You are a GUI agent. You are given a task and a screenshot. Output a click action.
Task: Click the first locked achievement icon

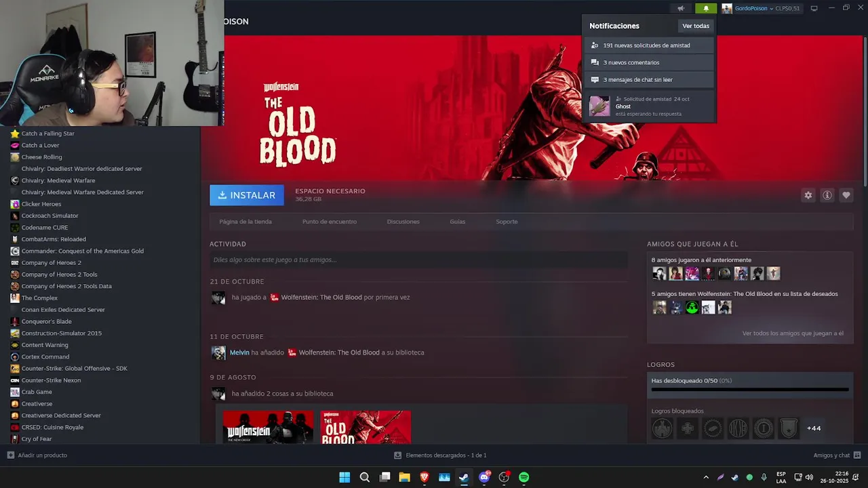[663, 428]
